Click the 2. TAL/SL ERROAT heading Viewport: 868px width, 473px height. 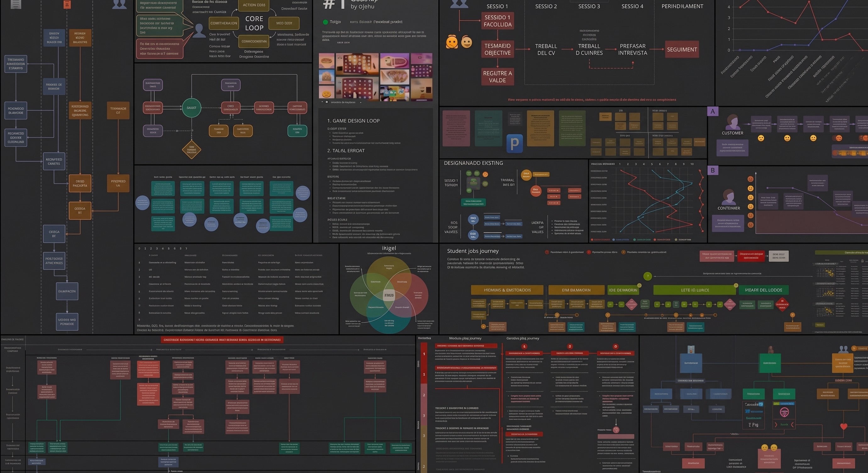(346, 151)
